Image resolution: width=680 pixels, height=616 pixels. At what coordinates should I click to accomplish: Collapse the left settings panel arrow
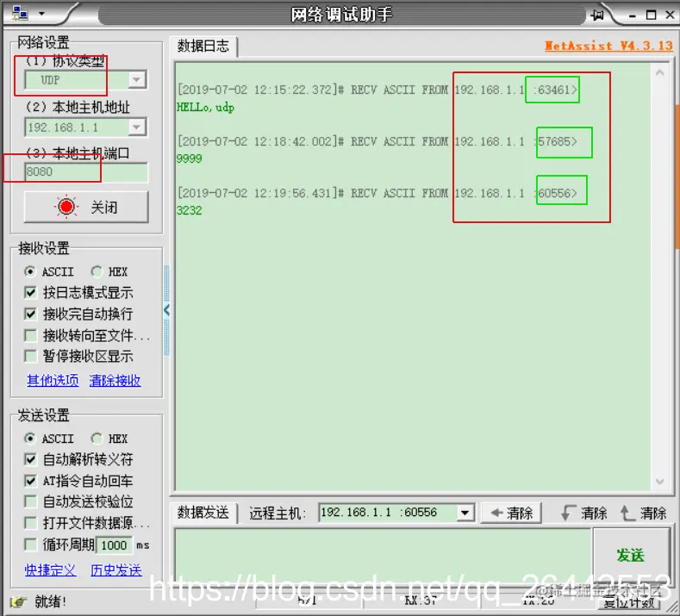tap(166, 310)
